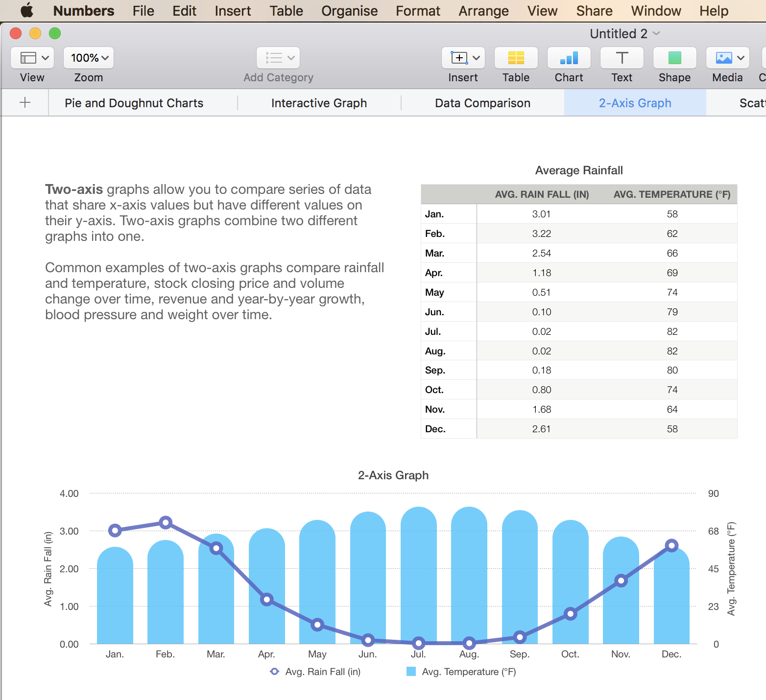Open the Window menu

click(656, 11)
